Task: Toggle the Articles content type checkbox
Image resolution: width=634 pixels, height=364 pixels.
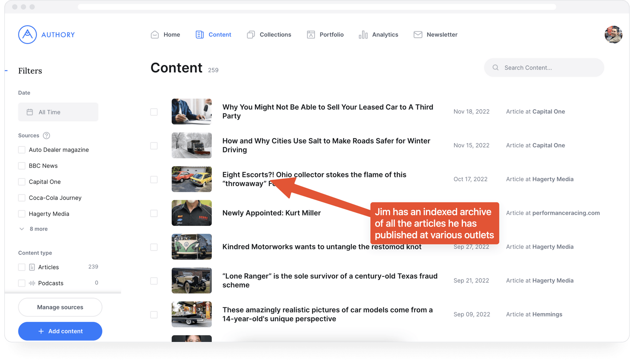Action: (x=22, y=267)
